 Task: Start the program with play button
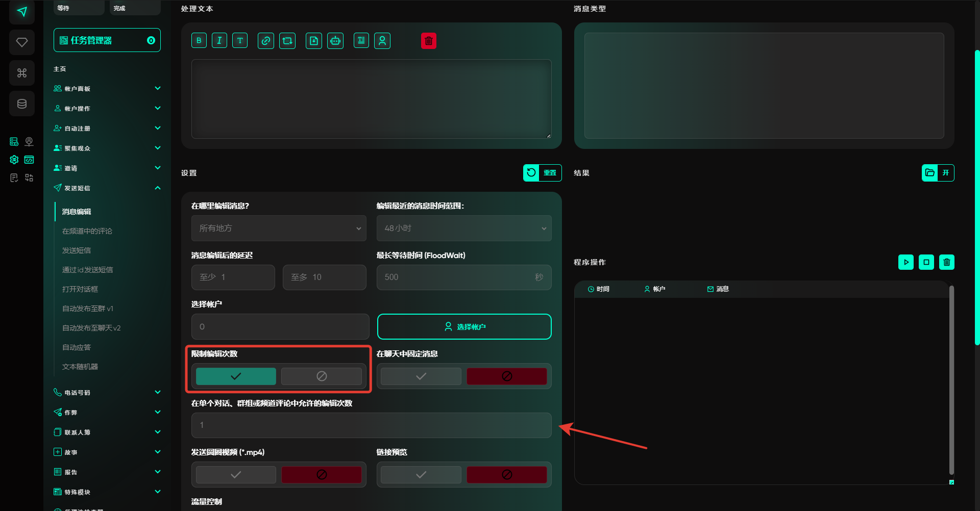[x=905, y=262]
